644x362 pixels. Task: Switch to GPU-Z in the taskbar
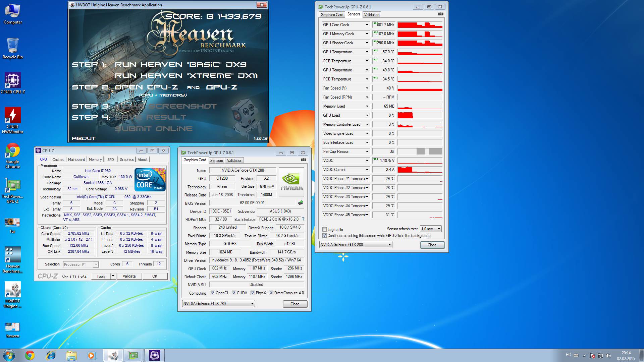click(x=133, y=355)
